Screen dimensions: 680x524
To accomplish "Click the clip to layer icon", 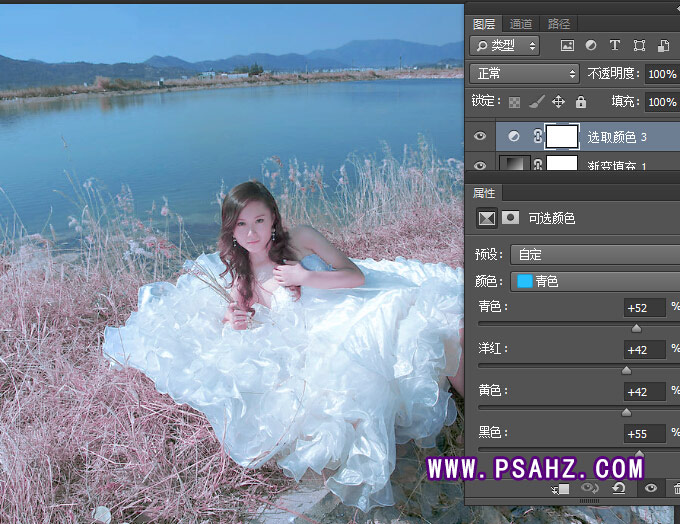I will pyautogui.click(x=563, y=489).
